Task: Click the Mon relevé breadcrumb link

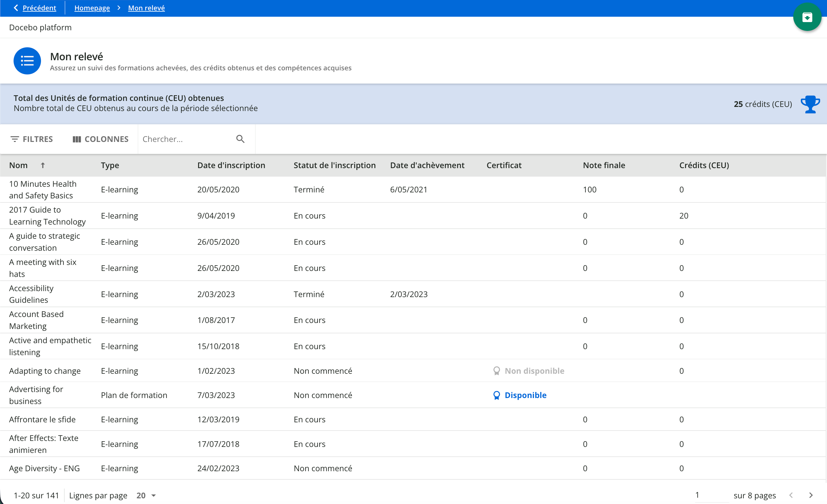Action: point(146,8)
